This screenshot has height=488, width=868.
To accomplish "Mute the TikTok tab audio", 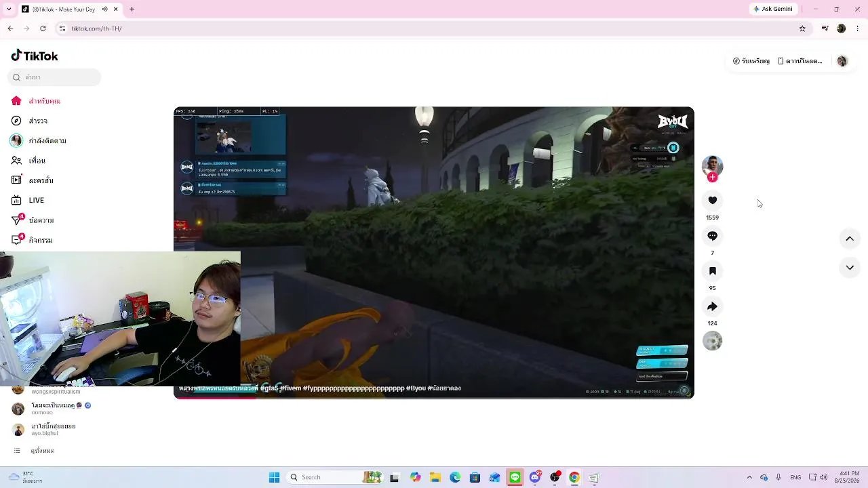I will (104, 9).
